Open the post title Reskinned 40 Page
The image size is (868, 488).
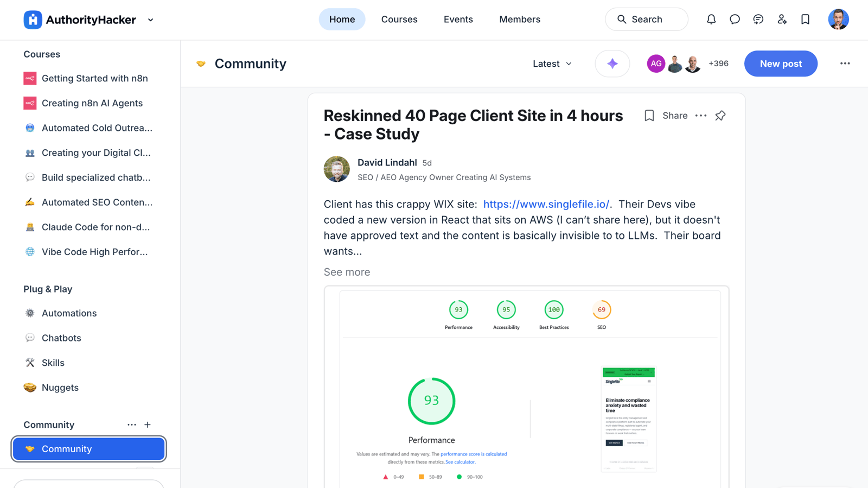click(x=473, y=125)
